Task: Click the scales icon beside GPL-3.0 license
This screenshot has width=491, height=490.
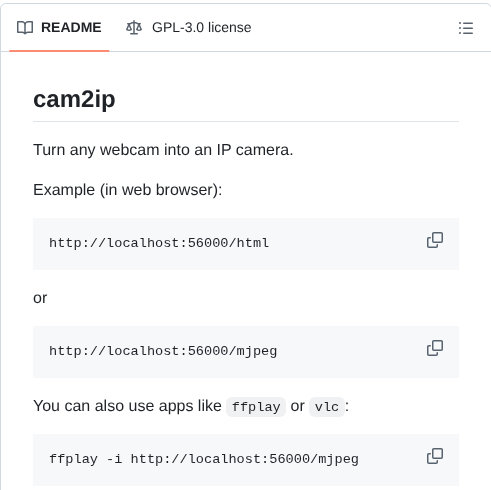Action: click(134, 28)
